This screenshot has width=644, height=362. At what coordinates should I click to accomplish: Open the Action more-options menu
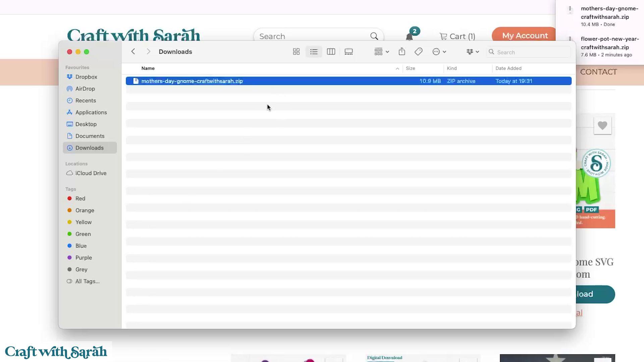tap(439, 52)
